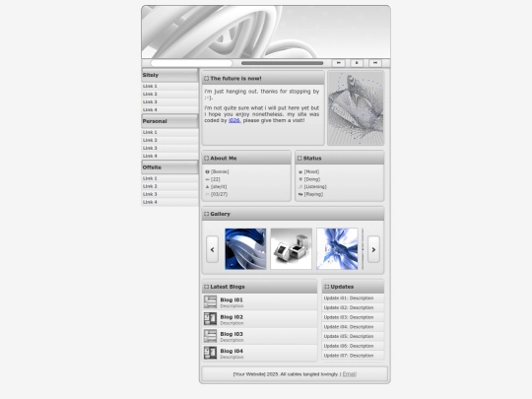Click the Blog i01 thumbnail icon
The height and width of the screenshot is (399, 532).
[210, 301]
